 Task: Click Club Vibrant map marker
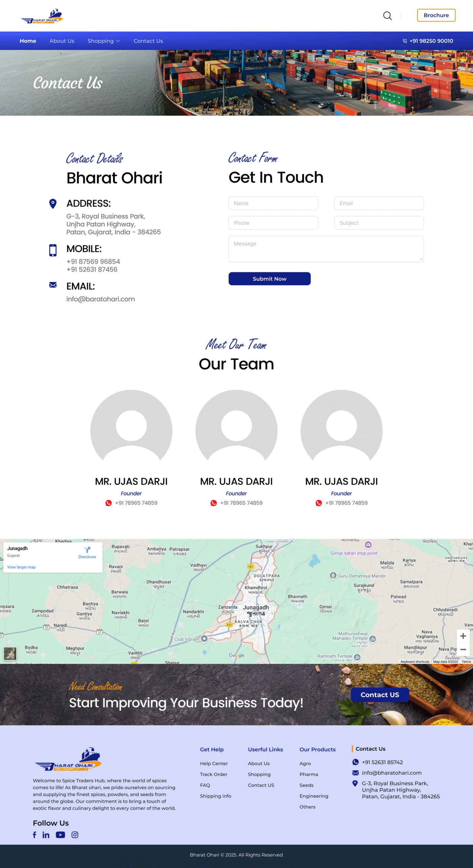click(204, 638)
